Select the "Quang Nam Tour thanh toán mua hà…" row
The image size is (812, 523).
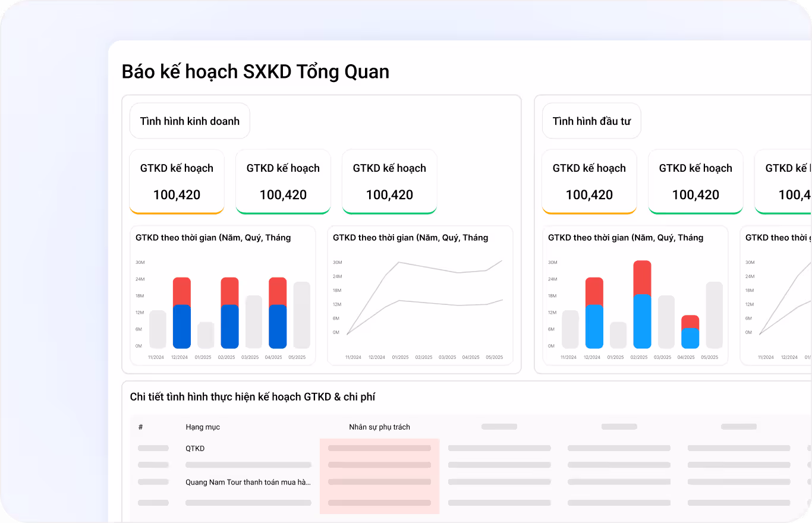[x=248, y=482]
